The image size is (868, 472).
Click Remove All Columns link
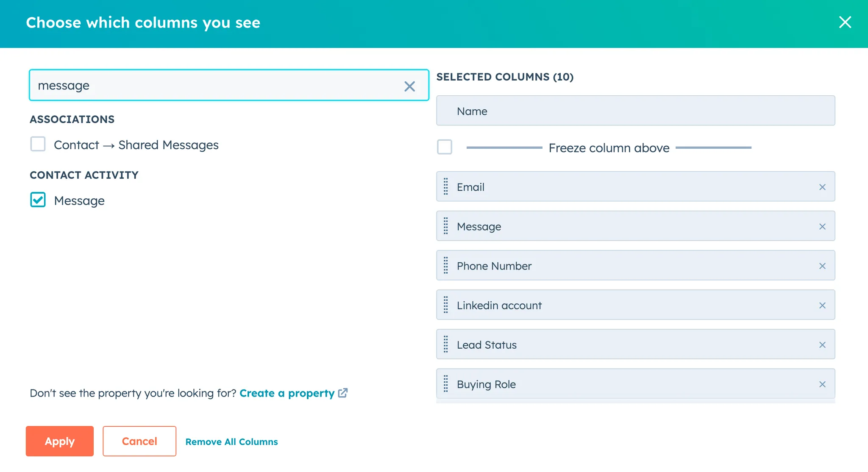[231, 442]
